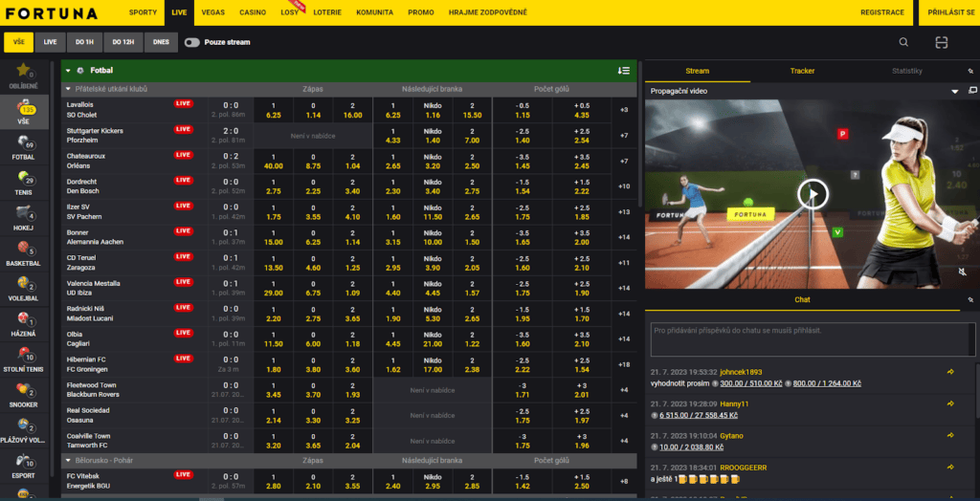Open search magnifier icon
This screenshot has width=980, height=501.
point(903,42)
